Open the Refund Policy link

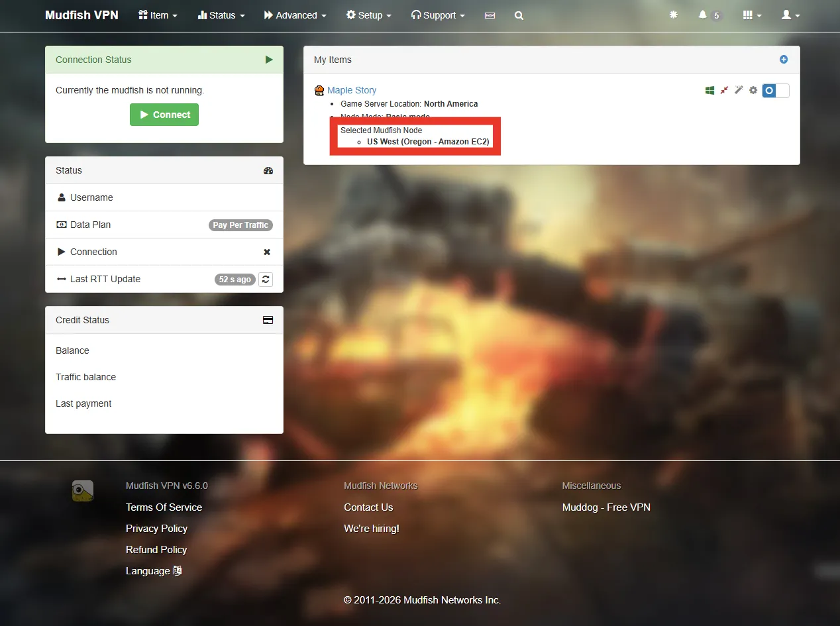[x=156, y=550]
